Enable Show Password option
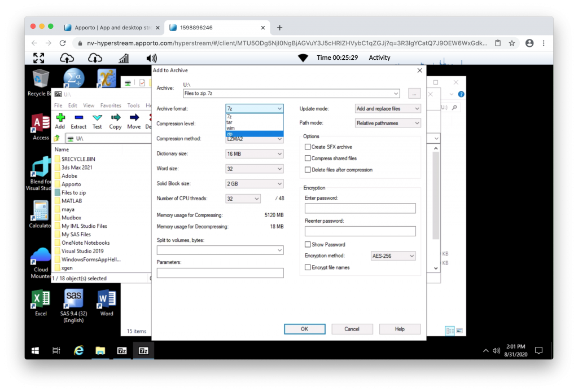Screen dimensions: 578x392 pos(308,245)
